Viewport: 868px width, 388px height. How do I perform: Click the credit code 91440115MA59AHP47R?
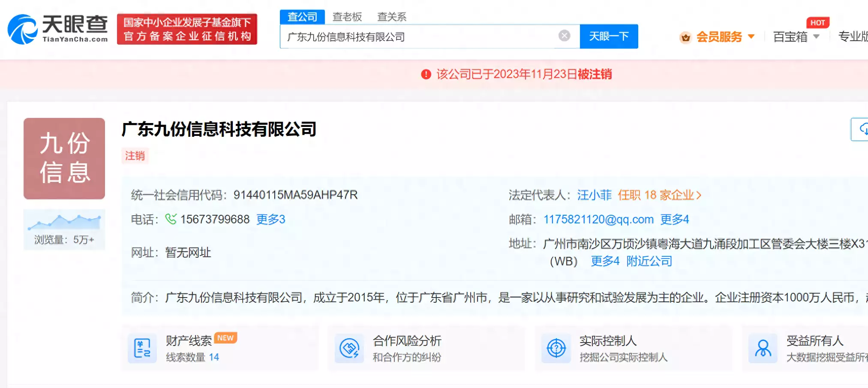coord(295,195)
